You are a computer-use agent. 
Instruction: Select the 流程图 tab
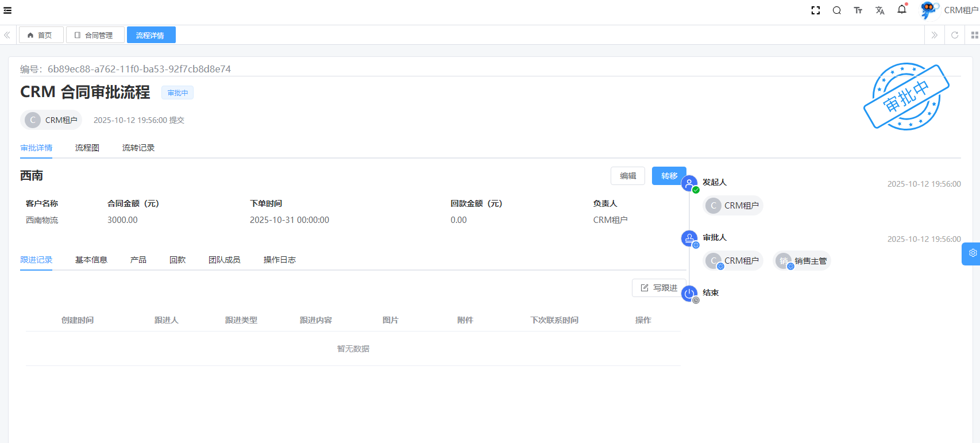pos(87,148)
